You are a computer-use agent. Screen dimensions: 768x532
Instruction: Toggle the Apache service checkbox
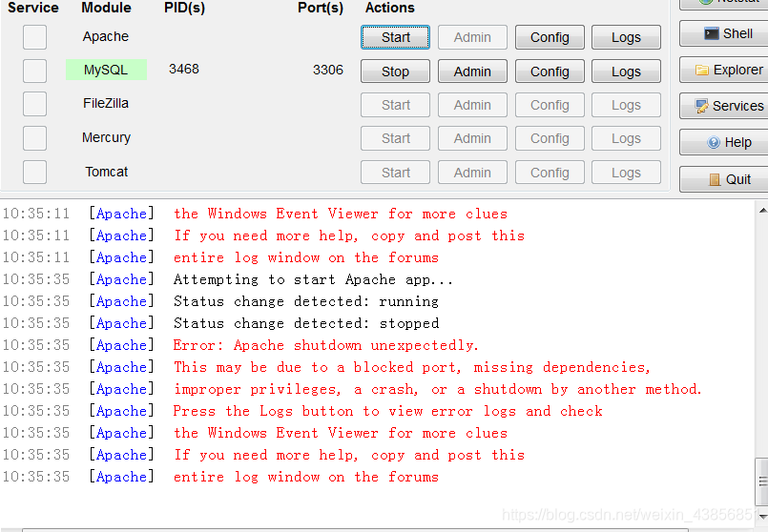click(x=34, y=37)
